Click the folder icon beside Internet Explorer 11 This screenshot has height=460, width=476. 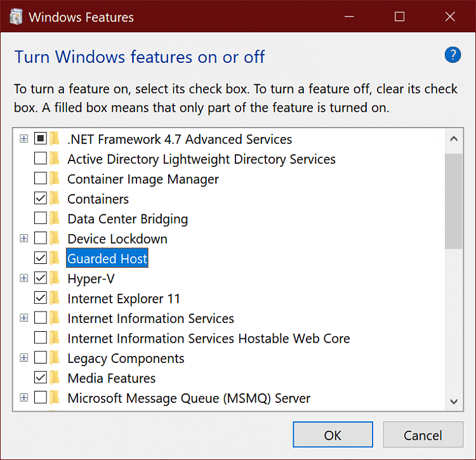pyautogui.click(x=55, y=298)
